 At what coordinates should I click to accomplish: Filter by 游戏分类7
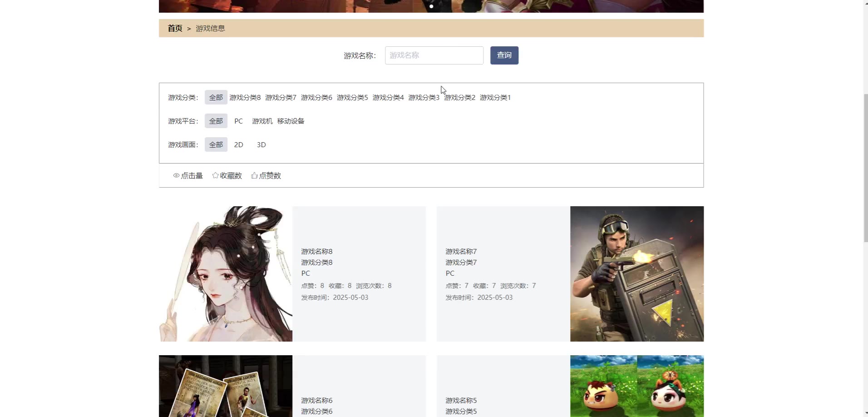pyautogui.click(x=281, y=97)
